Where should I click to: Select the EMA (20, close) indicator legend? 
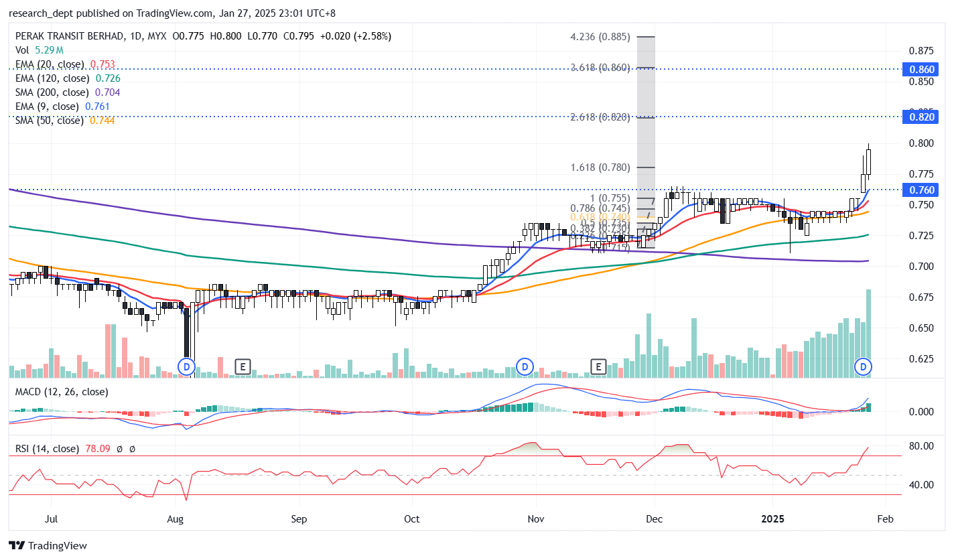pos(50,64)
